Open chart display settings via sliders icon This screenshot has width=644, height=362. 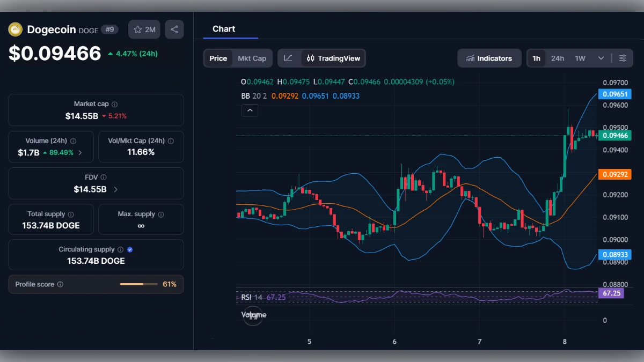(623, 58)
